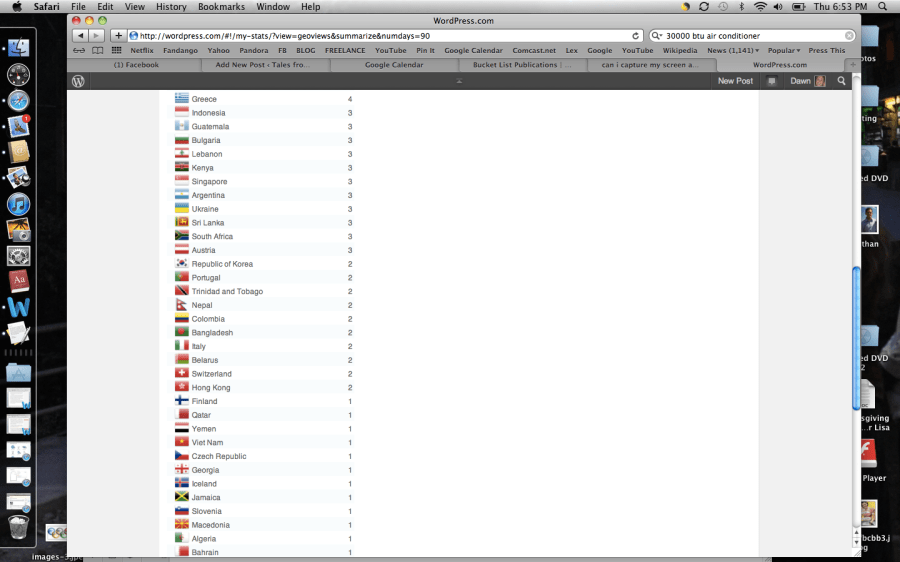The image size is (900, 562).
Task: Click the WordPress admin bar search icon
Action: [841, 81]
